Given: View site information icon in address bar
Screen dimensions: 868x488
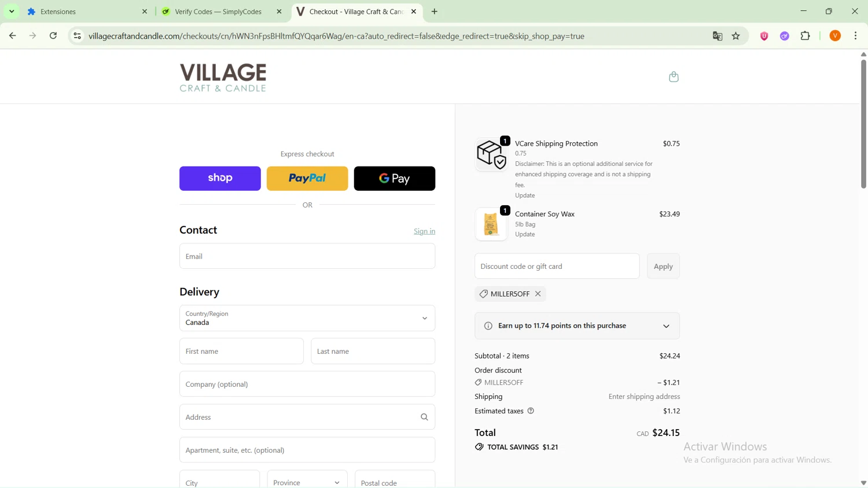Looking at the screenshot, I should (x=77, y=36).
